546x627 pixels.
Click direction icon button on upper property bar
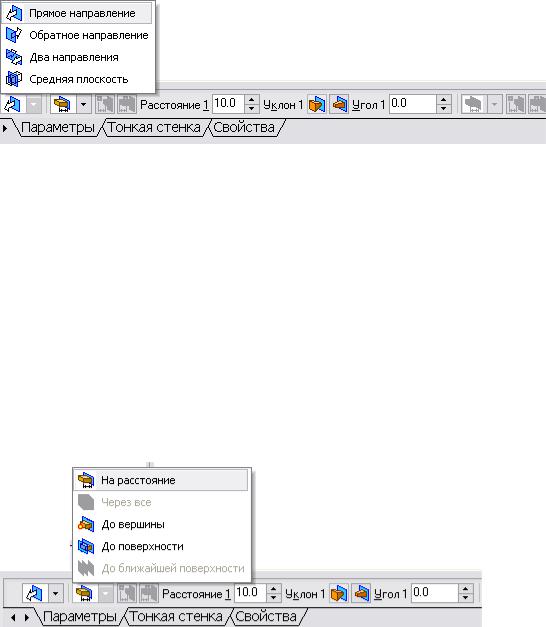[12, 105]
